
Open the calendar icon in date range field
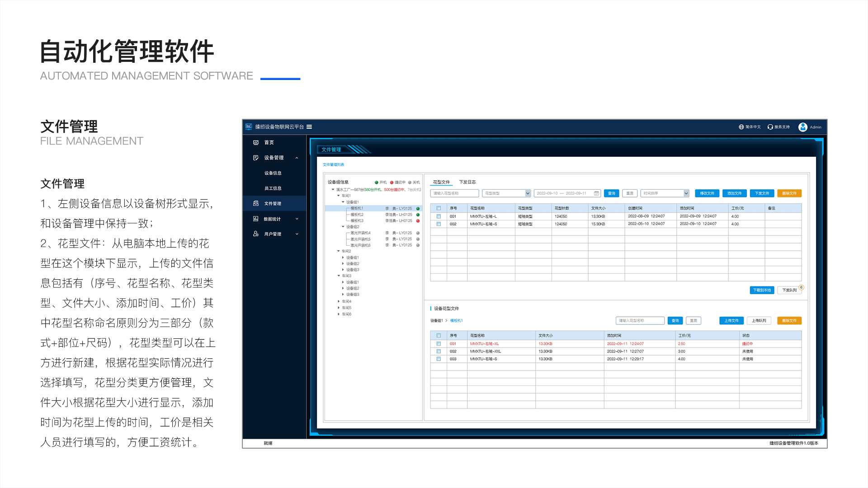click(x=596, y=193)
